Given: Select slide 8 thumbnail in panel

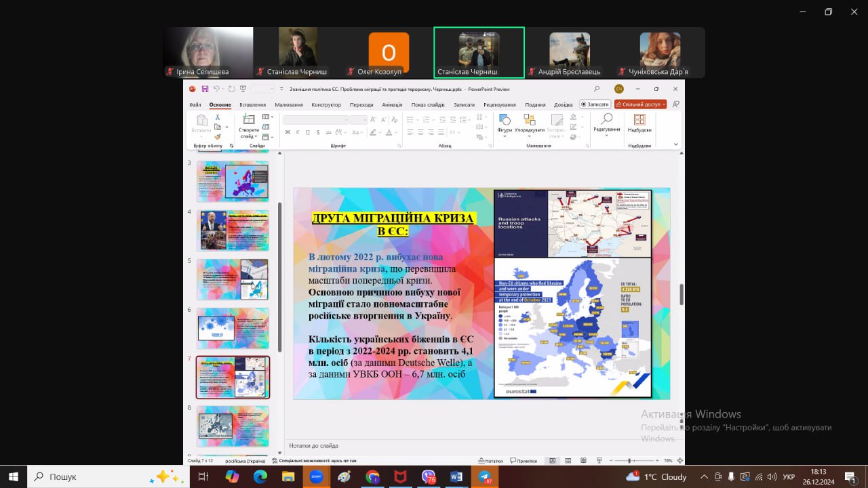Looking at the screenshot, I should [x=233, y=426].
